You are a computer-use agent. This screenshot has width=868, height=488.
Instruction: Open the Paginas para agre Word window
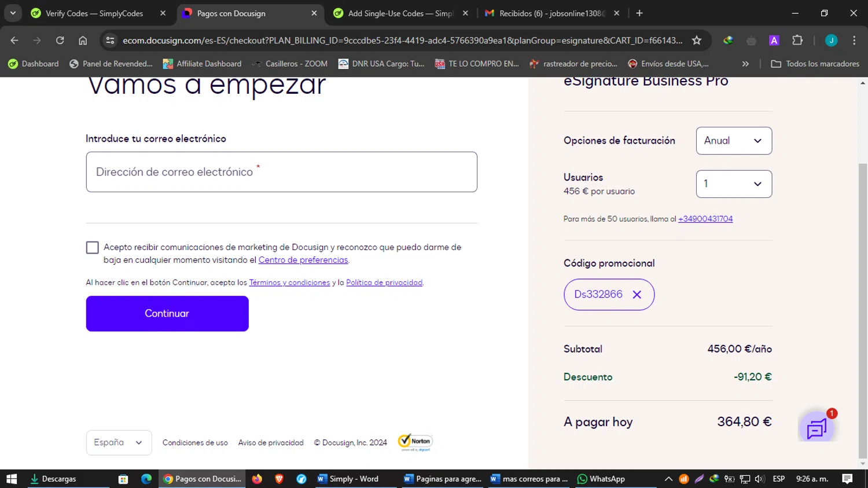point(443,479)
